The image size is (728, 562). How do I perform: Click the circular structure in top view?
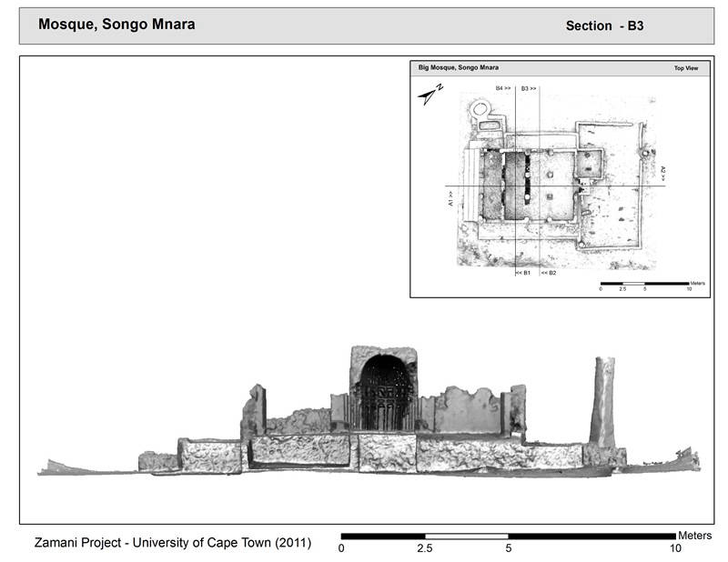coord(480,110)
